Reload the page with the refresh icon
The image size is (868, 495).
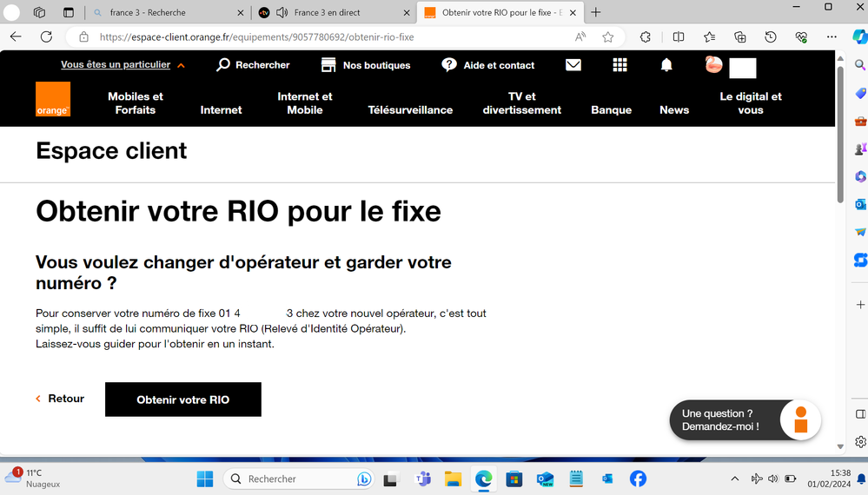point(47,37)
